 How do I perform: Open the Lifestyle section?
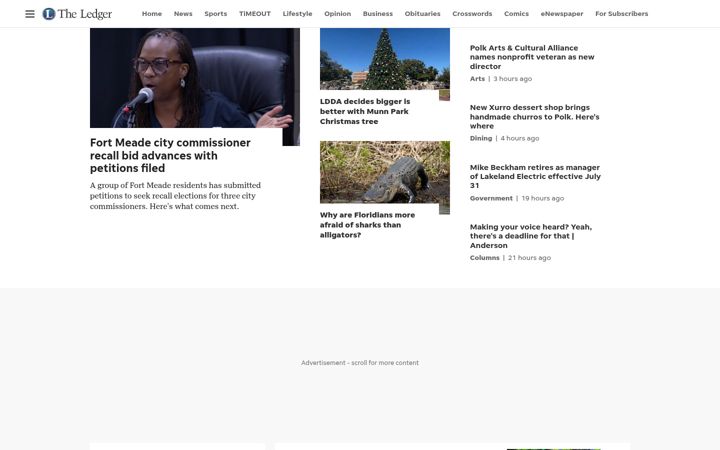297,14
